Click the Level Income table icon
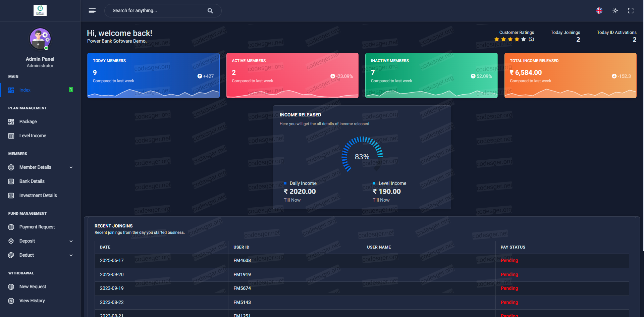The image size is (644, 317). click(x=11, y=136)
